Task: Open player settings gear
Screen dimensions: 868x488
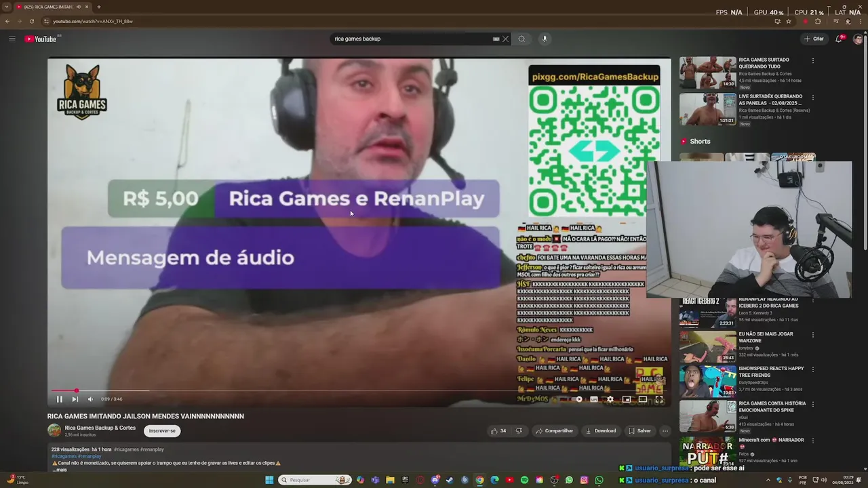Action: click(x=610, y=399)
